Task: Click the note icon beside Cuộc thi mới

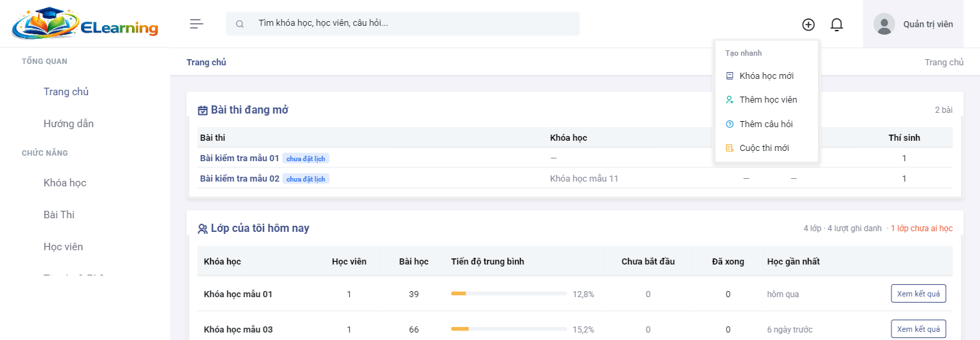Action: 730,148
